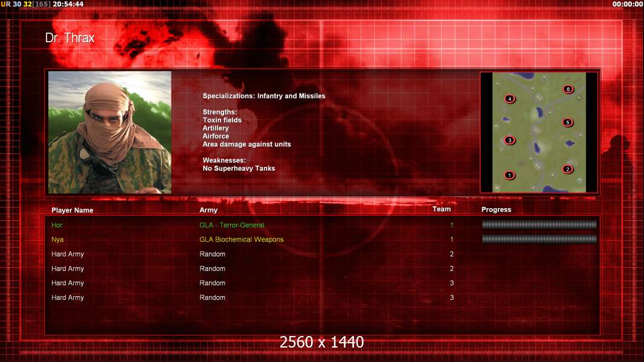Click Area damage against units text
The width and height of the screenshot is (644, 362).
(x=246, y=144)
